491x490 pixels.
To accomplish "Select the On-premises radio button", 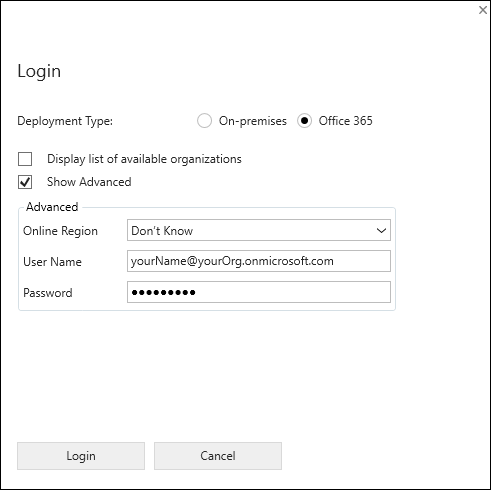I will click(204, 121).
